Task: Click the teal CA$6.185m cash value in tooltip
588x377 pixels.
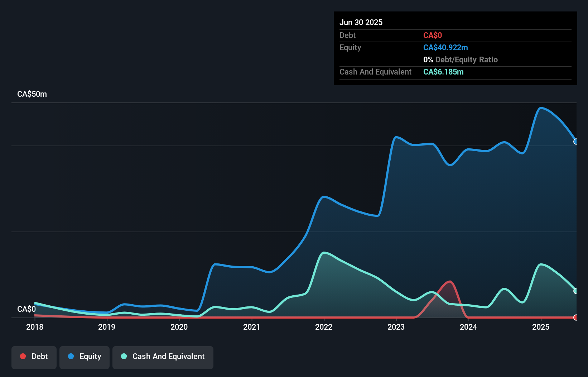Action: (x=443, y=72)
